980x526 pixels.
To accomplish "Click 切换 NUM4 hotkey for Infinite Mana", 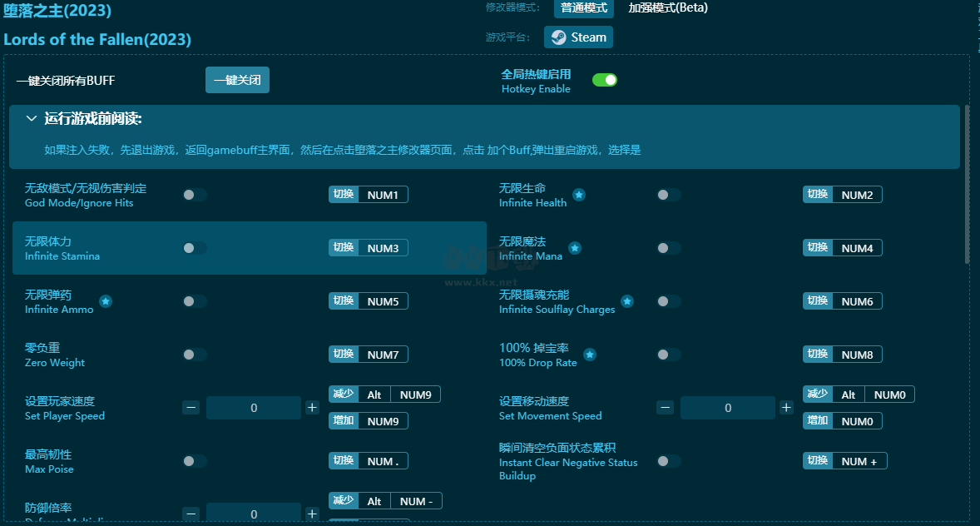I will (842, 248).
